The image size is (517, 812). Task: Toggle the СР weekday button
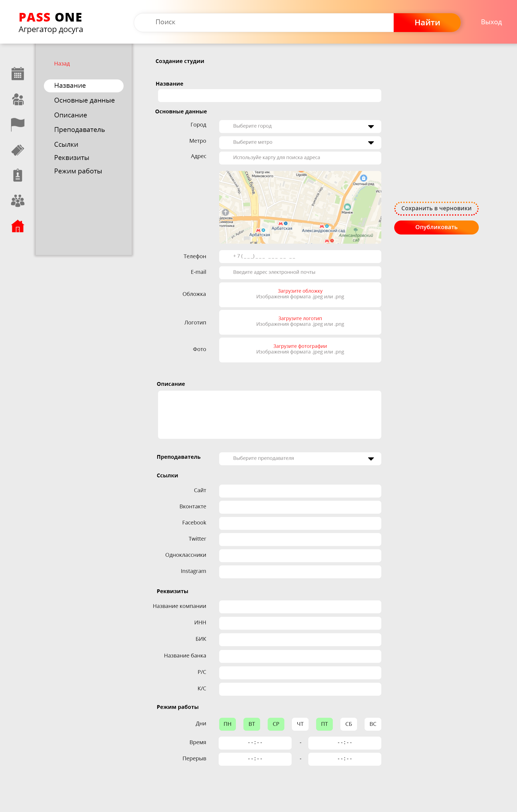click(x=276, y=724)
